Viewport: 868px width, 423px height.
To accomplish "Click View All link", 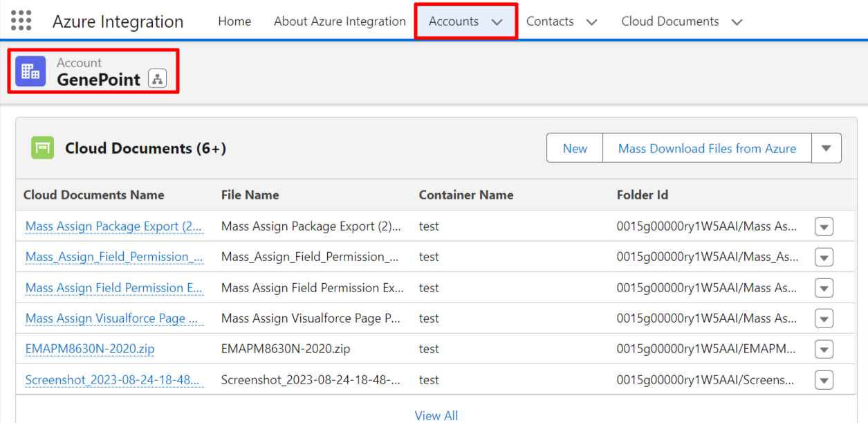I will pos(436,415).
